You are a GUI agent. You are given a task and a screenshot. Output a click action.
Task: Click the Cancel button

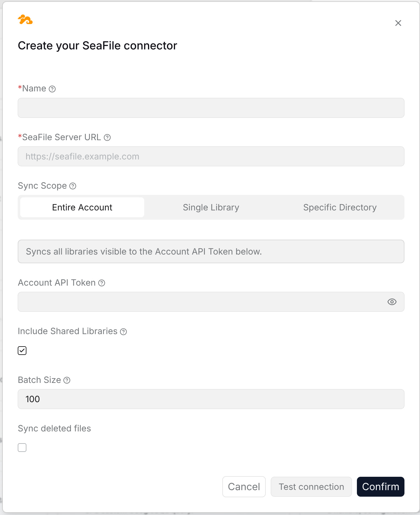click(x=244, y=487)
